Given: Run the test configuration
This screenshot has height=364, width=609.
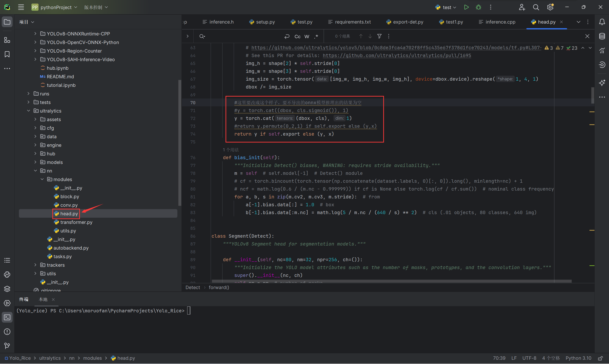Looking at the screenshot, I should pyautogui.click(x=466, y=7).
